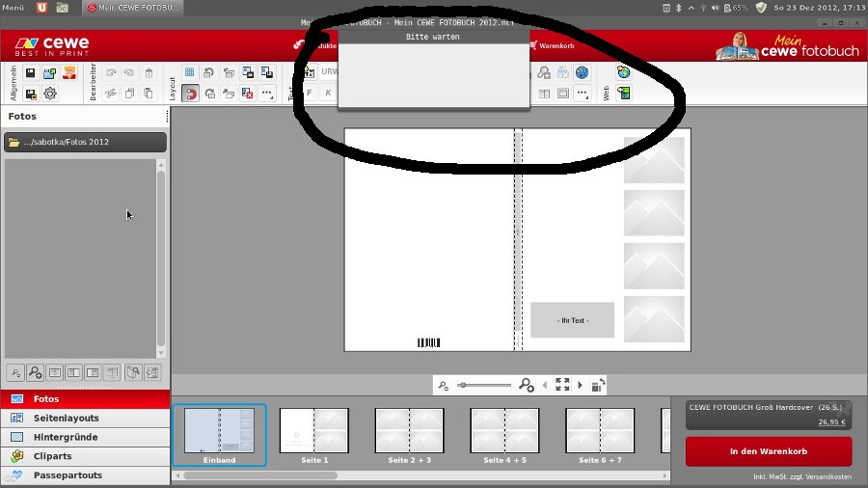
Task: Click the Mein CEWE FOTOBUCH taskbar entry
Action: coord(133,8)
